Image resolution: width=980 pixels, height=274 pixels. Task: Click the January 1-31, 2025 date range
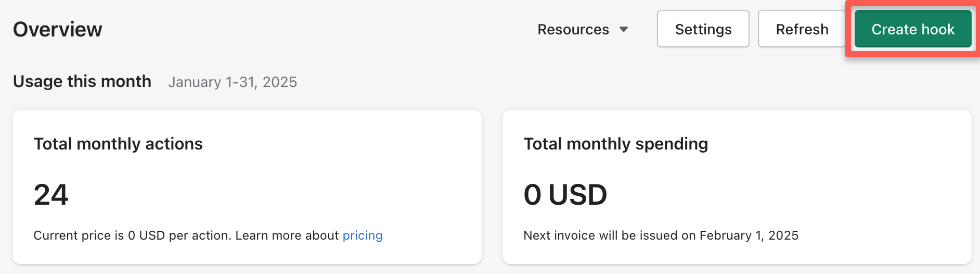[x=233, y=82]
